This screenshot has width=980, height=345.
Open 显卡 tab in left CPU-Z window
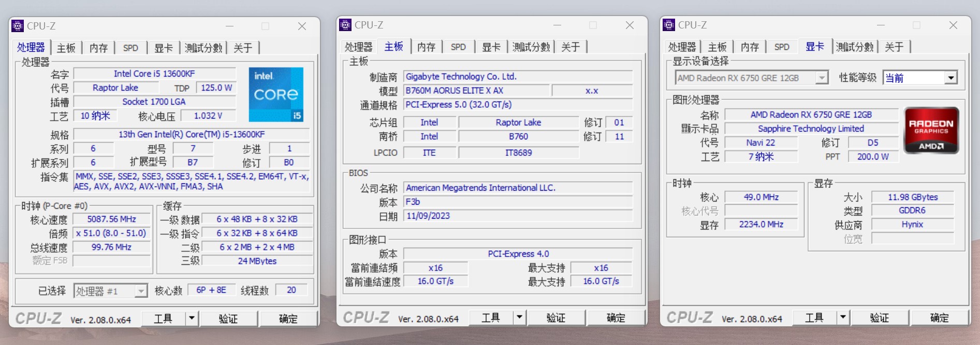(164, 48)
